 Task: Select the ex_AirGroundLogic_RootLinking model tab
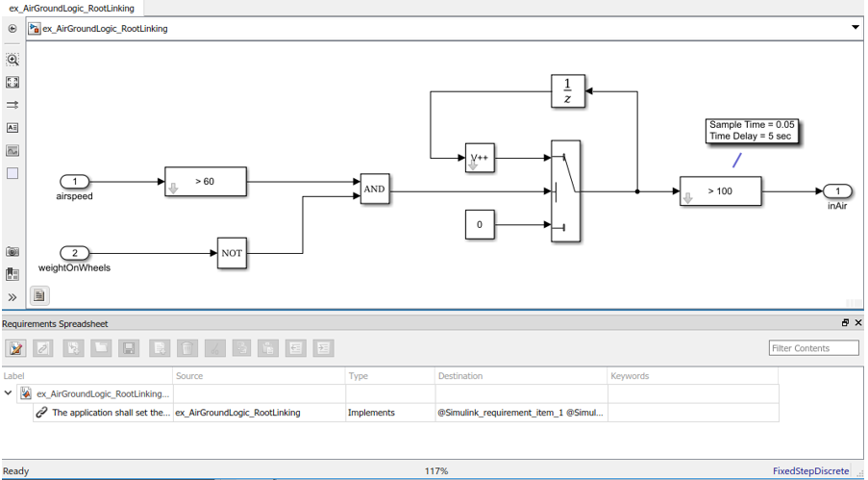coord(72,8)
